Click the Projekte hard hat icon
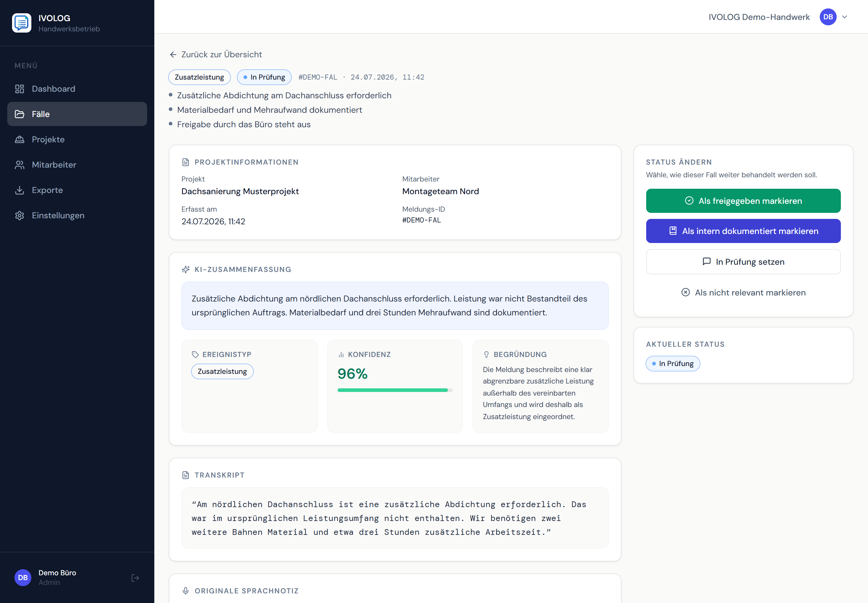The height and width of the screenshot is (603, 868). [19, 139]
